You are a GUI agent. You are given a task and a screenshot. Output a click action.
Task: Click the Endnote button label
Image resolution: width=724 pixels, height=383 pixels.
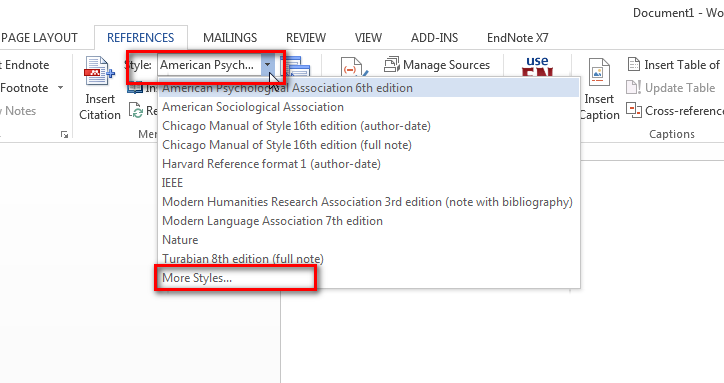click(x=24, y=65)
